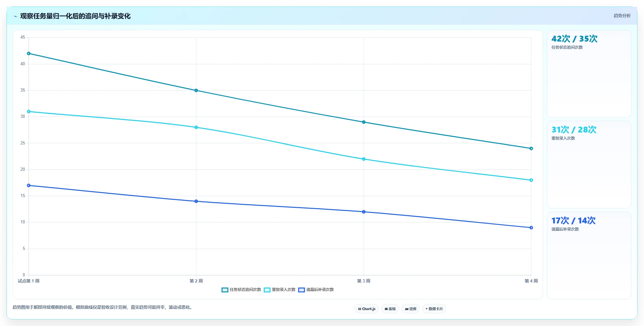
Task: Click the 重复录入次数 point at 第 3 周
Action: [364, 159]
